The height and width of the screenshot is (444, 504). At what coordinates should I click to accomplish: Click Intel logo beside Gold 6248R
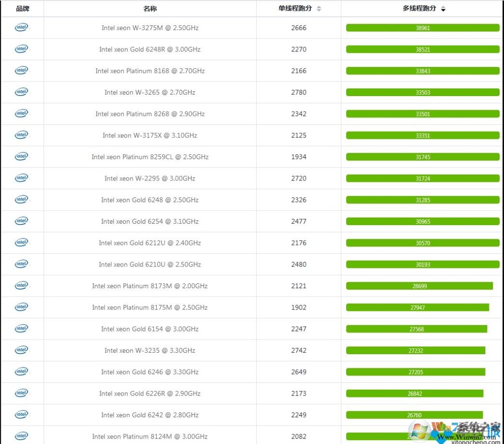click(x=22, y=49)
